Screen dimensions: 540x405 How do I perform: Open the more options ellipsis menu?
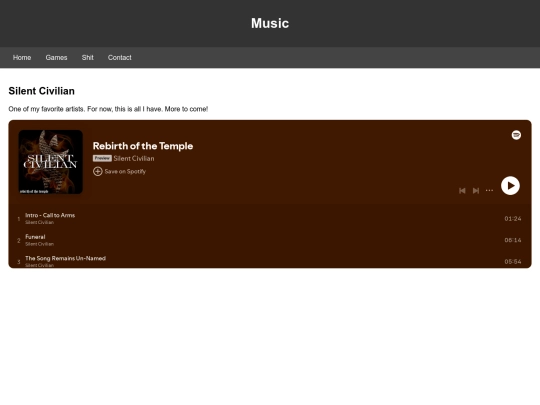489,190
